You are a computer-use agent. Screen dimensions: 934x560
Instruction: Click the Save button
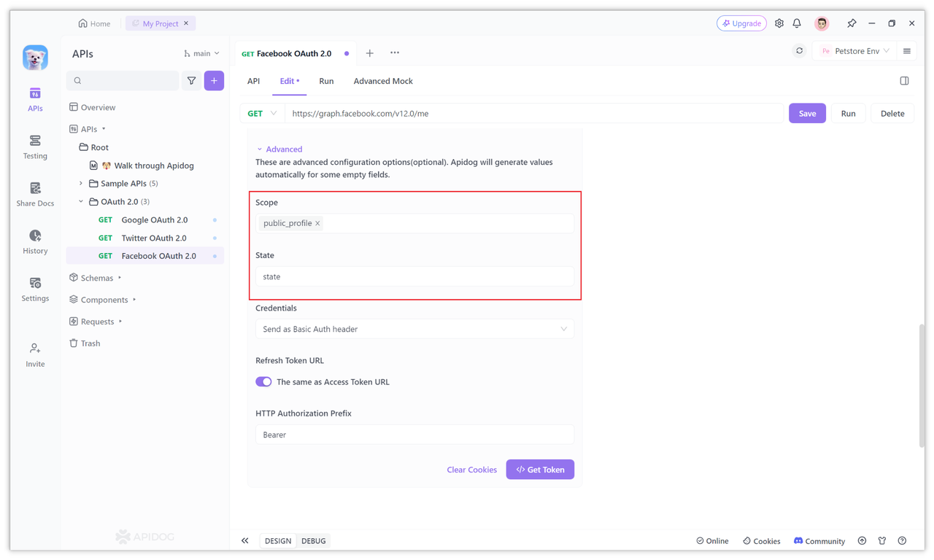coord(807,114)
